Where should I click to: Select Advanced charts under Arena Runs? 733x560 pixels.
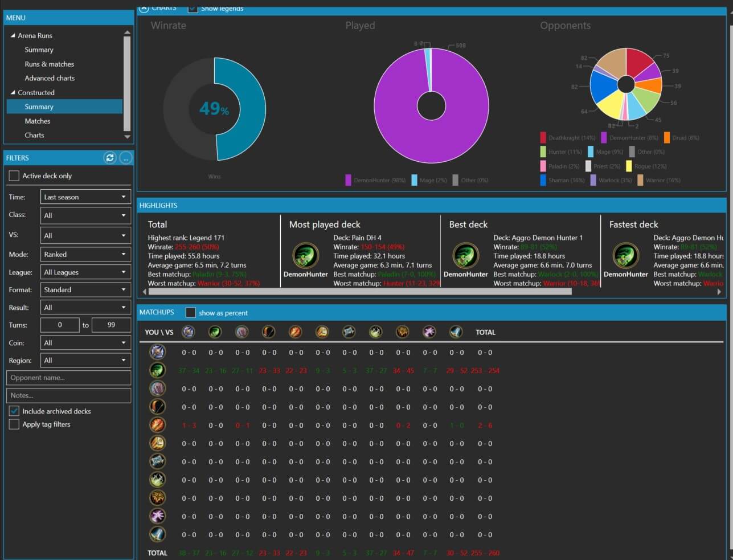pos(50,78)
